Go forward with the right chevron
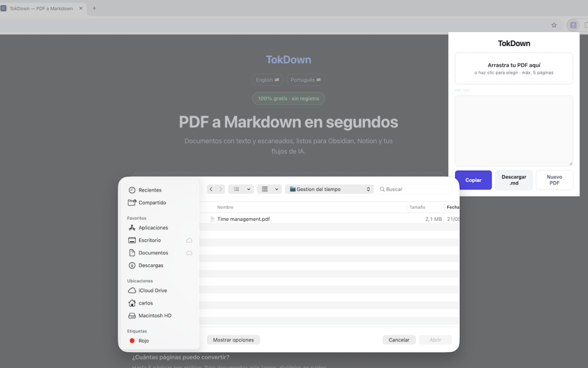 (x=220, y=189)
